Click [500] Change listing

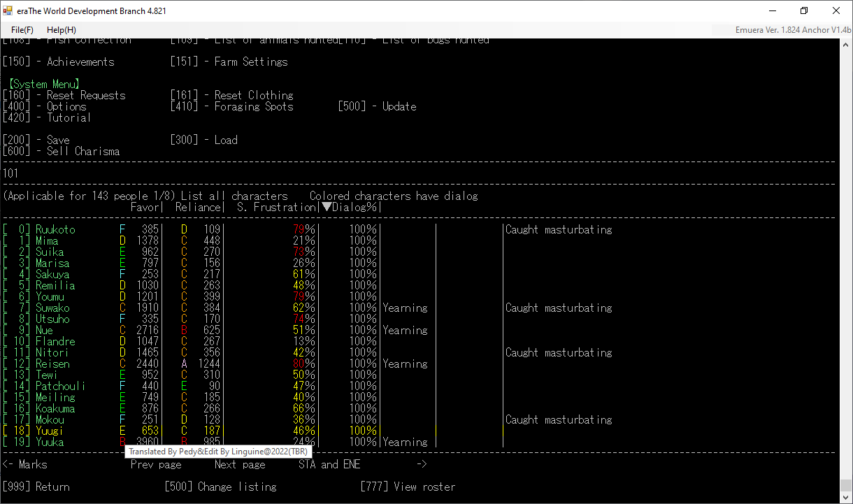[x=220, y=487]
